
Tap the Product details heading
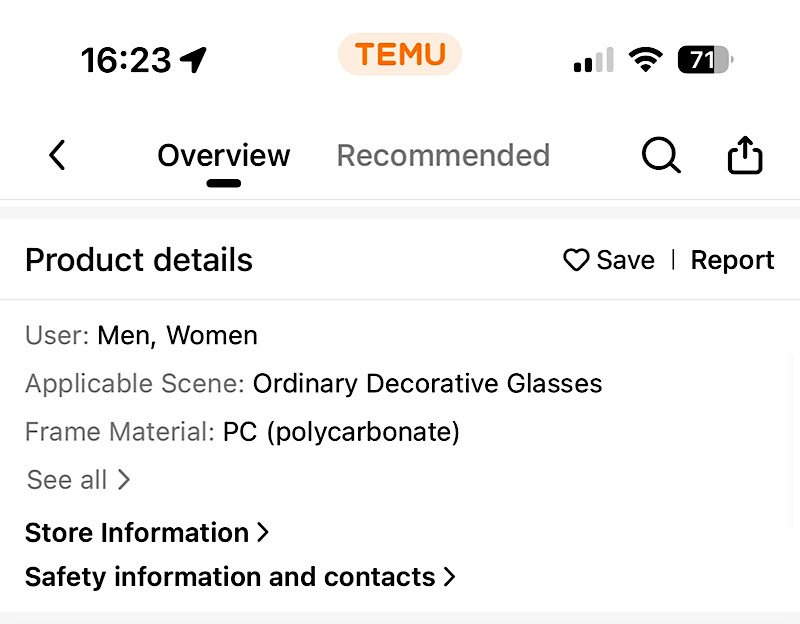click(139, 260)
